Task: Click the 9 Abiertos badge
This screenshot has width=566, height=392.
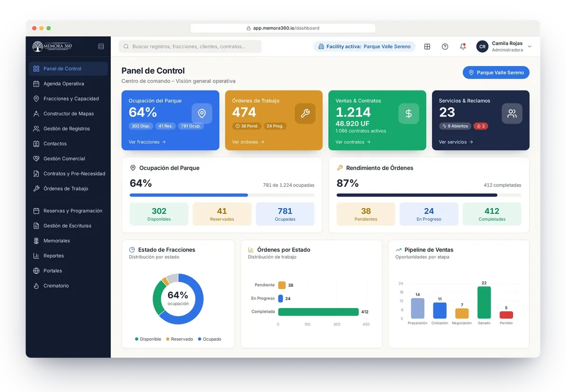Action: [455, 126]
